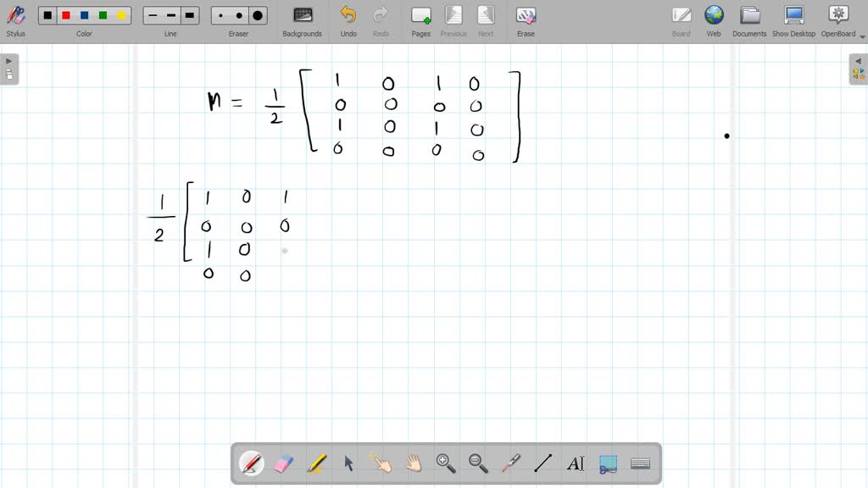Select the red color swatch

click(65, 14)
